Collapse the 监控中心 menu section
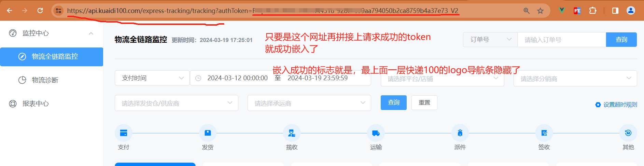Viewport: 644px width, 166px height. coord(91,33)
